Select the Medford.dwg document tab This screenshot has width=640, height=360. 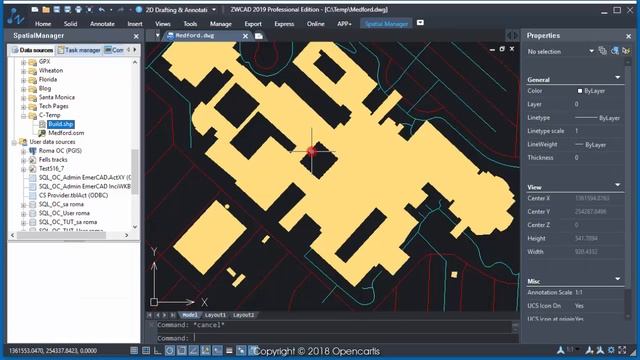point(195,36)
